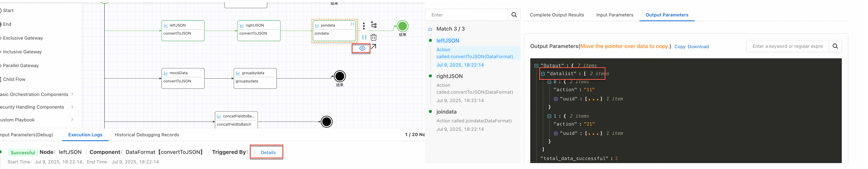868x169 pixels.
Task: Select rightJSON in the match list
Action: point(449,76)
